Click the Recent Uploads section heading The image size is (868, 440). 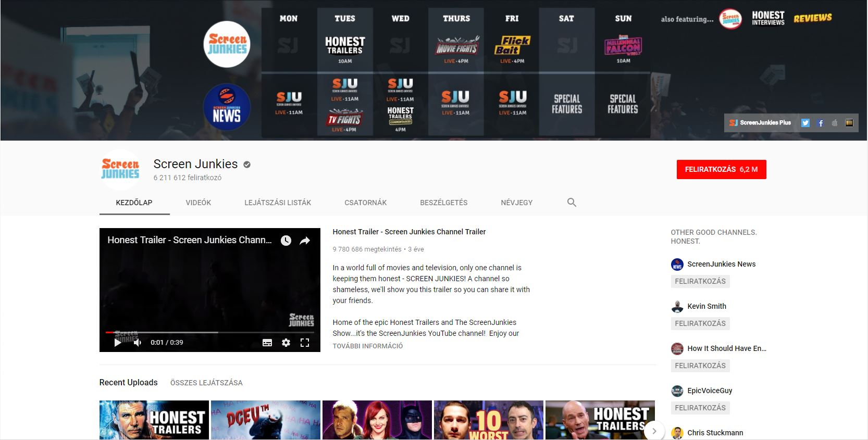tap(128, 382)
